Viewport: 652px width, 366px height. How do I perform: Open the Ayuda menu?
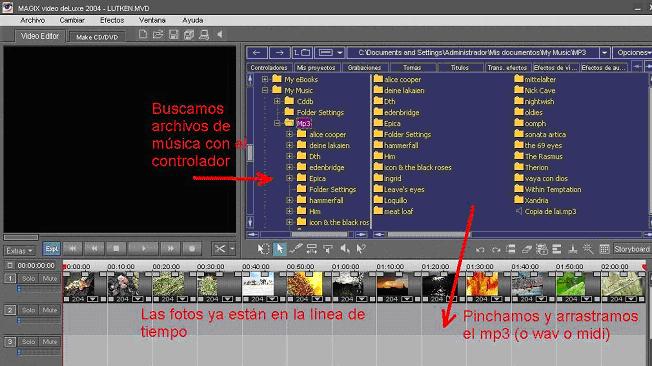193,20
